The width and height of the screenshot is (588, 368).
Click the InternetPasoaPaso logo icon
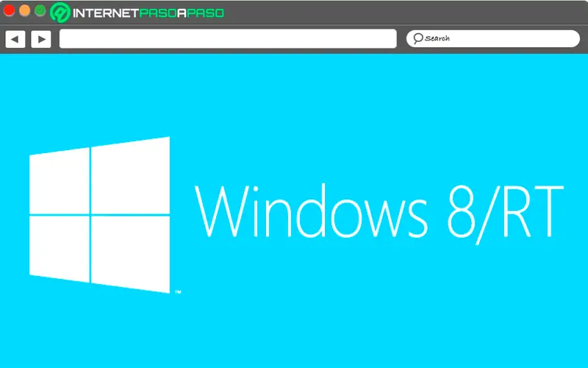(x=60, y=13)
